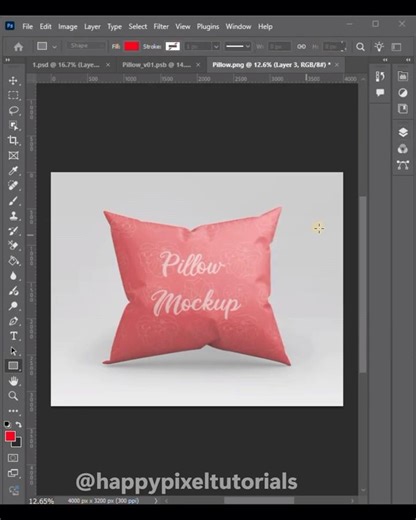Open the stroke width dropdown
Viewport: 416px width, 520px height.
(x=216, y=47)
